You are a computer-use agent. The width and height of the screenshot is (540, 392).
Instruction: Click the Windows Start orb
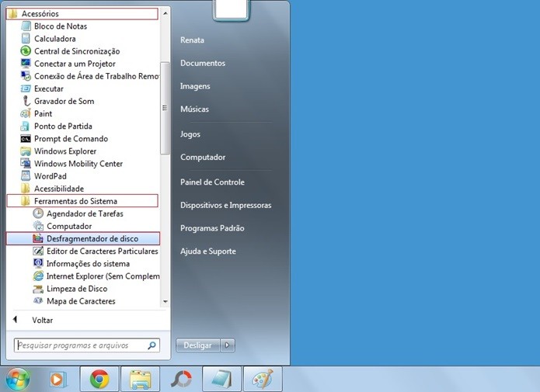(18, 380)
